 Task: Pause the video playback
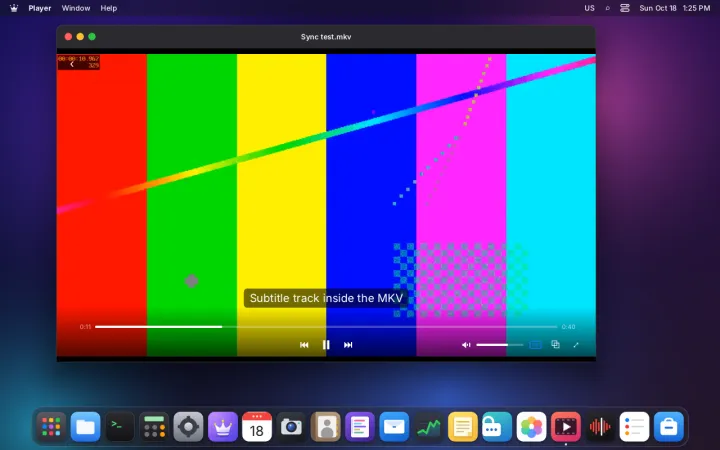point(326,345)
